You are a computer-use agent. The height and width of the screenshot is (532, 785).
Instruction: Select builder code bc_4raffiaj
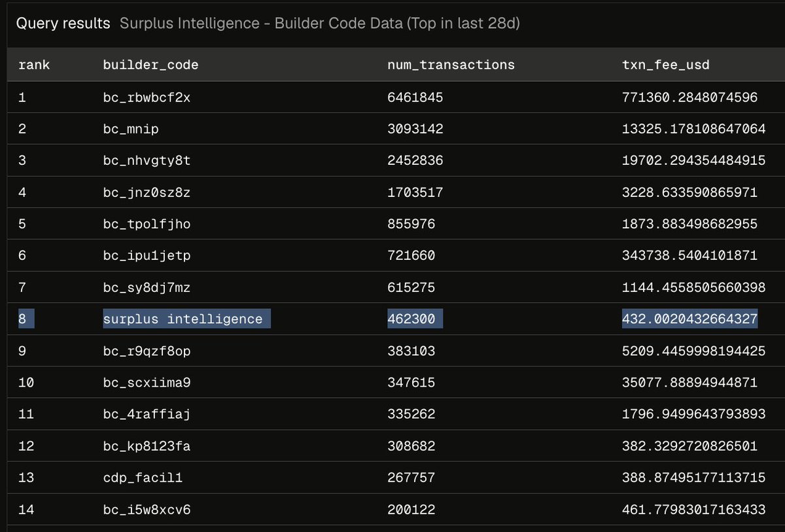click(x=147, y=414)
